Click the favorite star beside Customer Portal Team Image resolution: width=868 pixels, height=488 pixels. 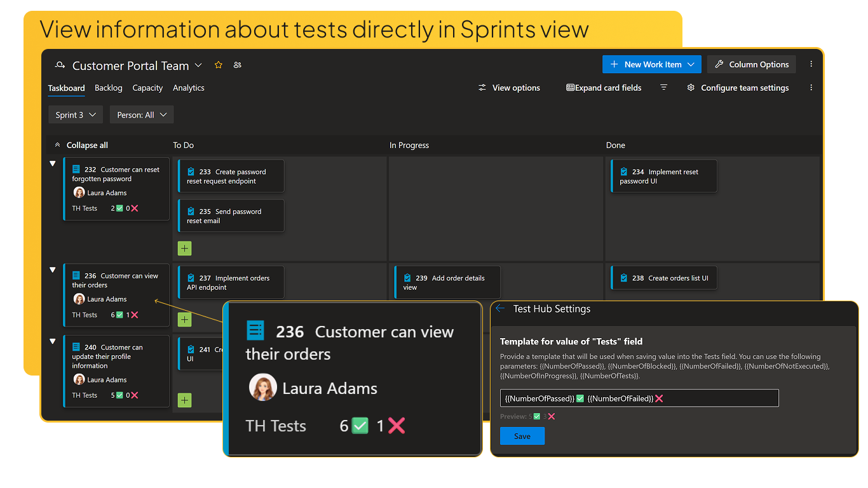click(x=218, y=65)
